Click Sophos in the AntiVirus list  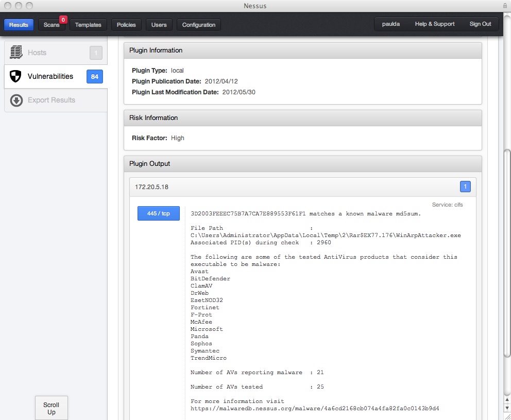click(x=201, y=343)
